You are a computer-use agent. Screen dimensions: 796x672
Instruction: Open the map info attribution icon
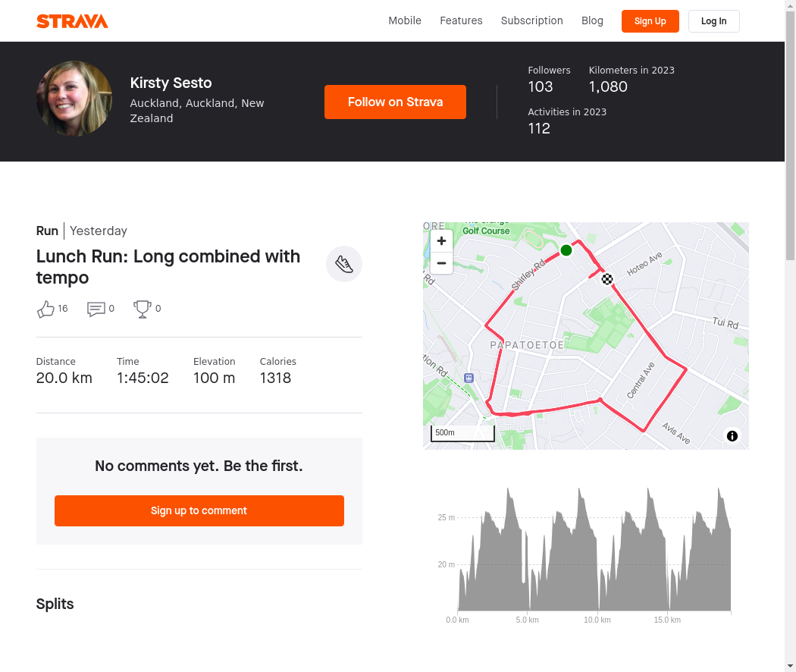pyautogui.click(x=732, y=436)
